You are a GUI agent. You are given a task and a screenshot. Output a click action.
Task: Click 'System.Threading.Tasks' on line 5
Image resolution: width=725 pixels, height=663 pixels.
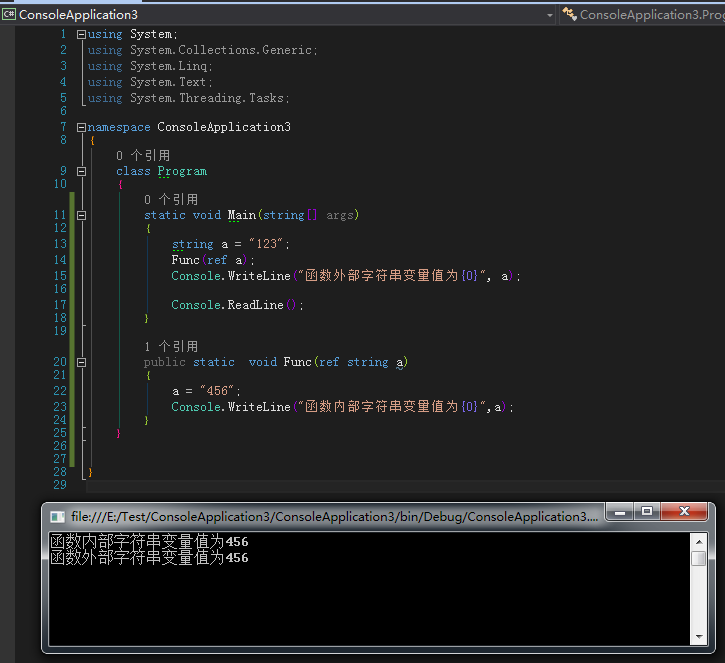tap(207, 98)
